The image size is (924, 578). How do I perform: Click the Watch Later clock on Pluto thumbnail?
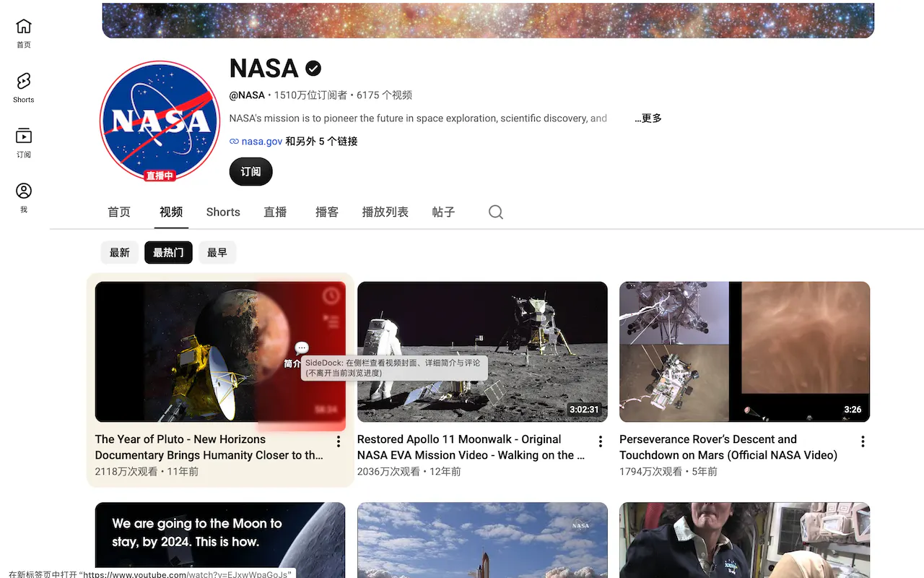[331, 296]
